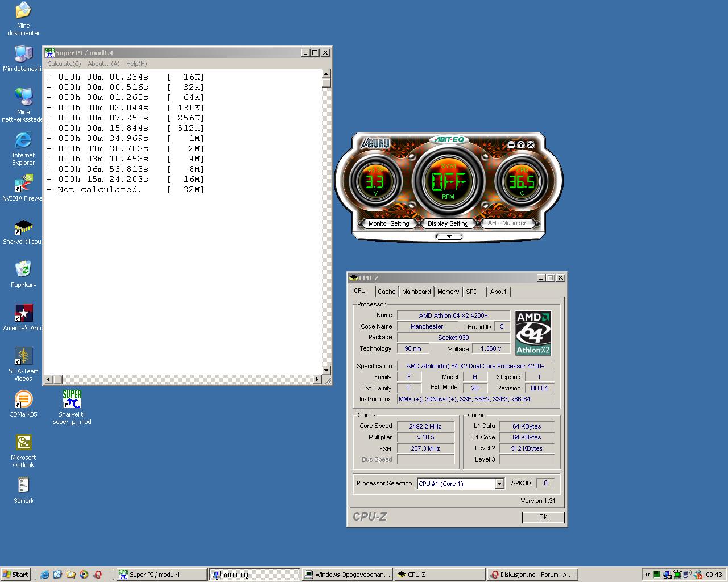Click the CPU temperature gauge in uGuru

click(x=522, y=181)
